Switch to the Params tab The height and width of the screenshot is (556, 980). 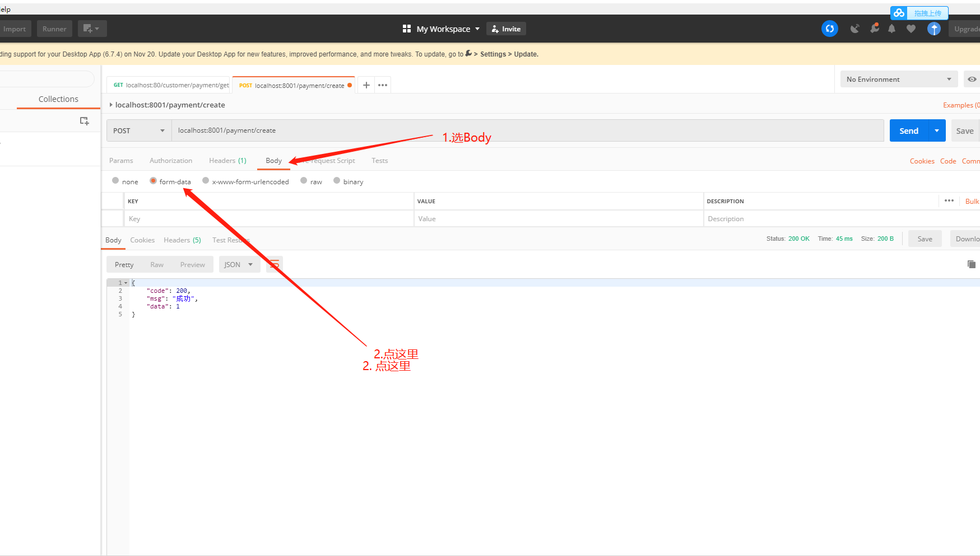121,161
